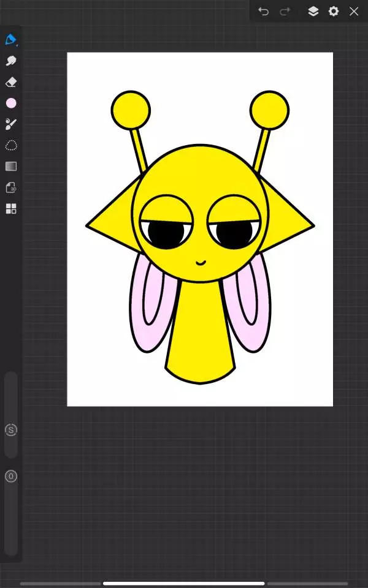The width and height of the screenshot is (368, 588).
Task: Select the smudge finger tool
Action: 10,61
